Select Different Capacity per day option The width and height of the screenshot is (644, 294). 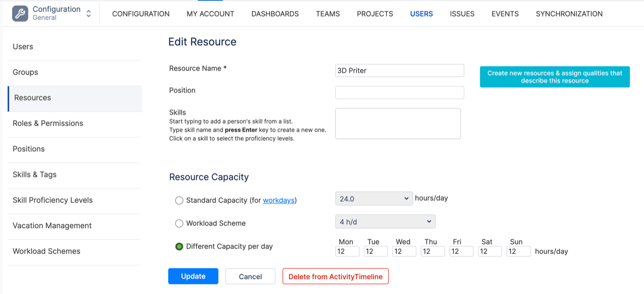click(x=179, y=247)
